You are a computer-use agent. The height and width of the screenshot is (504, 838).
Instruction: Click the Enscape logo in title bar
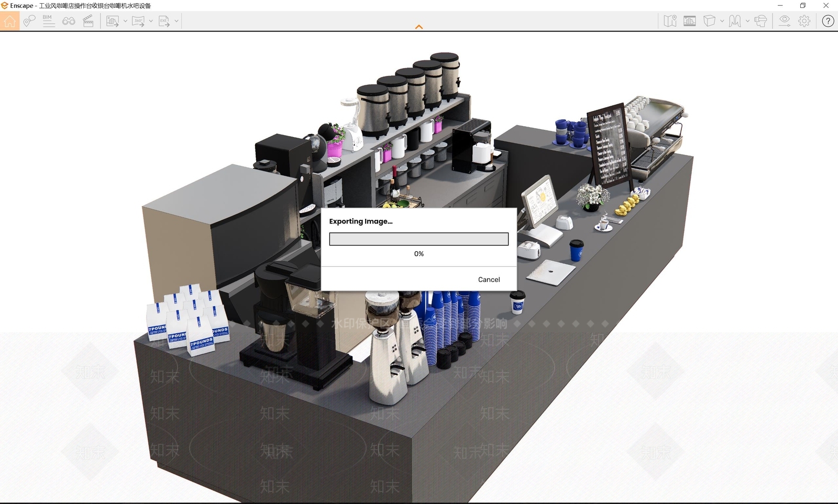[x=5, y=5]
